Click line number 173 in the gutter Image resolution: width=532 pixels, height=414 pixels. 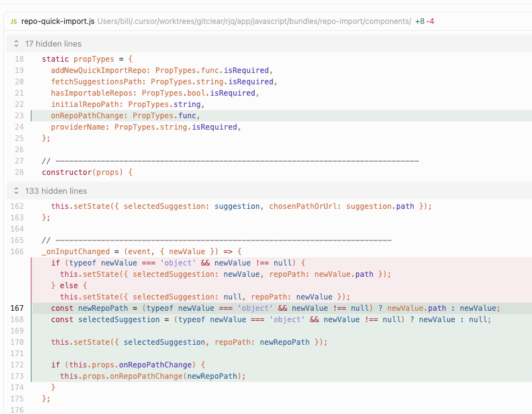tap(17, 376)
